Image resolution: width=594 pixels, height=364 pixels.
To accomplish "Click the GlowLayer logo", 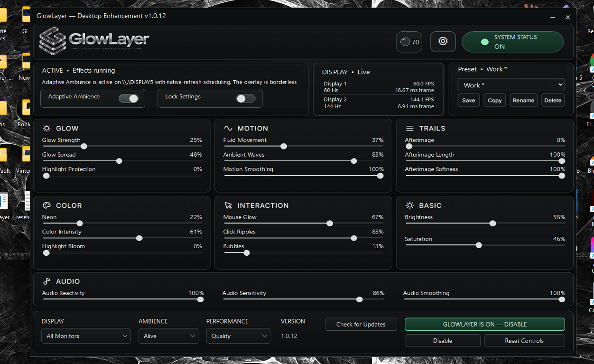I will pos(94,40).
